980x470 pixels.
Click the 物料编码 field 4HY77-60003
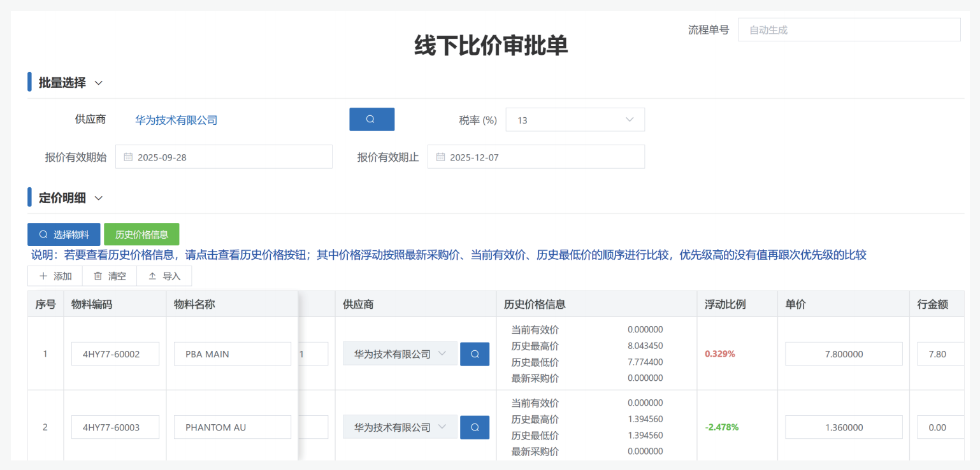115,427
